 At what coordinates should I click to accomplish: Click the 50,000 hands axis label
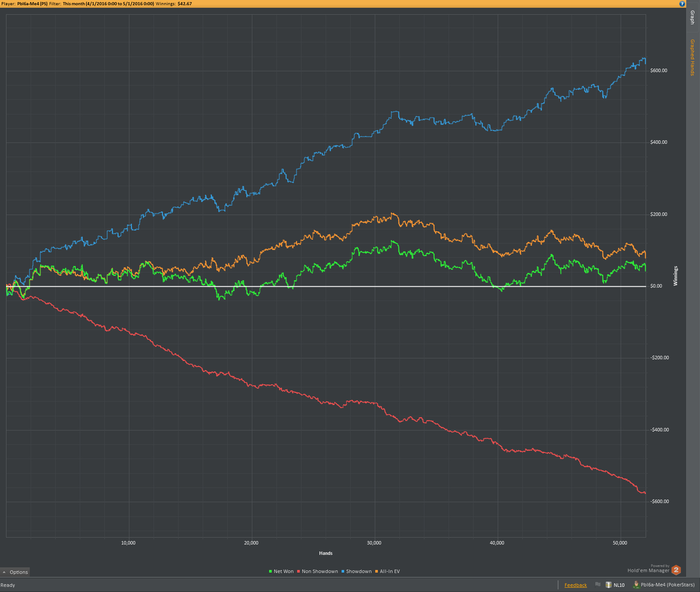point(620,543)
